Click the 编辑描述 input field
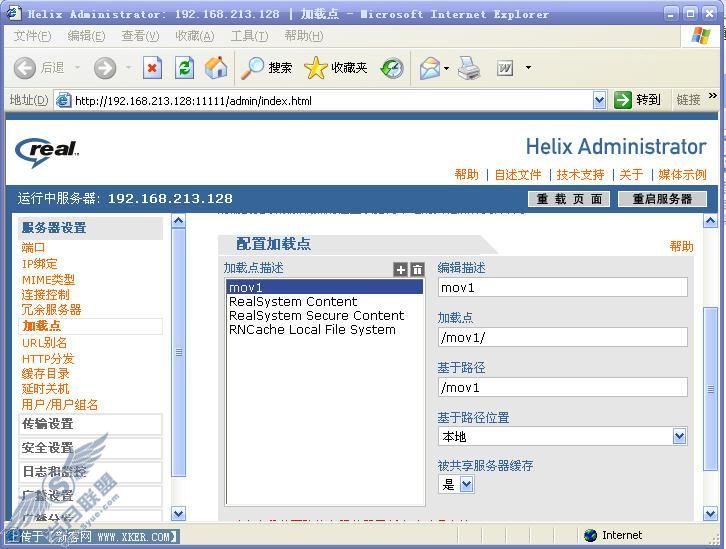The image size is (726, 549). pos(563,287)
